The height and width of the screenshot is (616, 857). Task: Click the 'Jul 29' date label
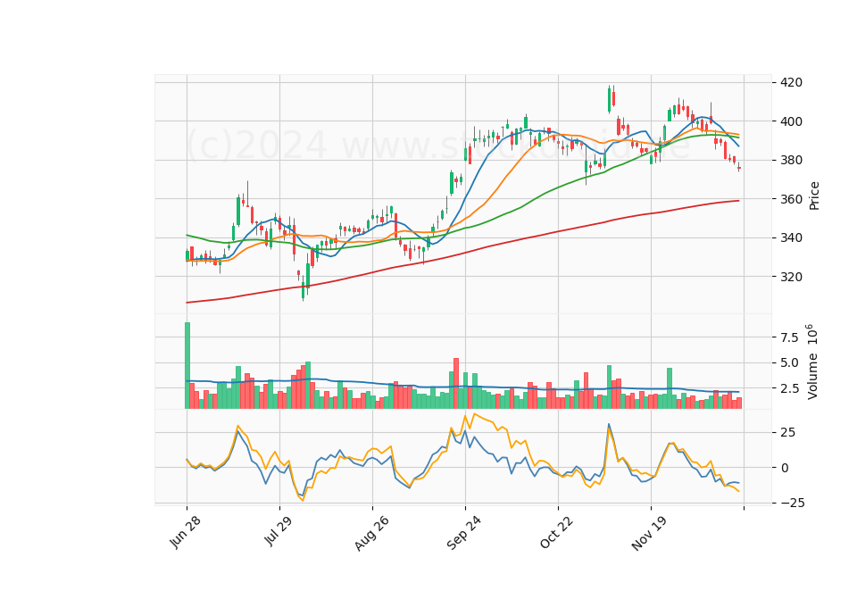(x=279, y=530)
